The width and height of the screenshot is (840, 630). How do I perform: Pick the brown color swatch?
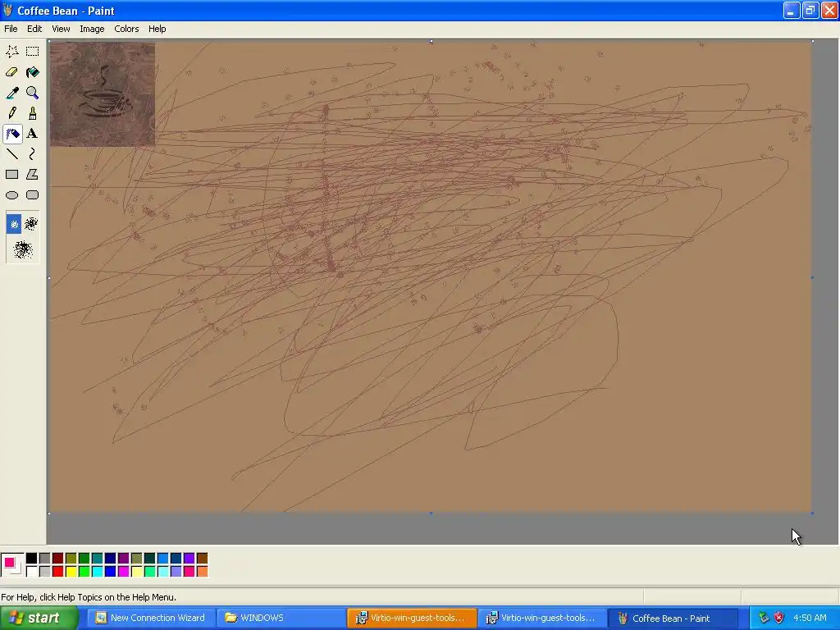[x=202, y=558]
